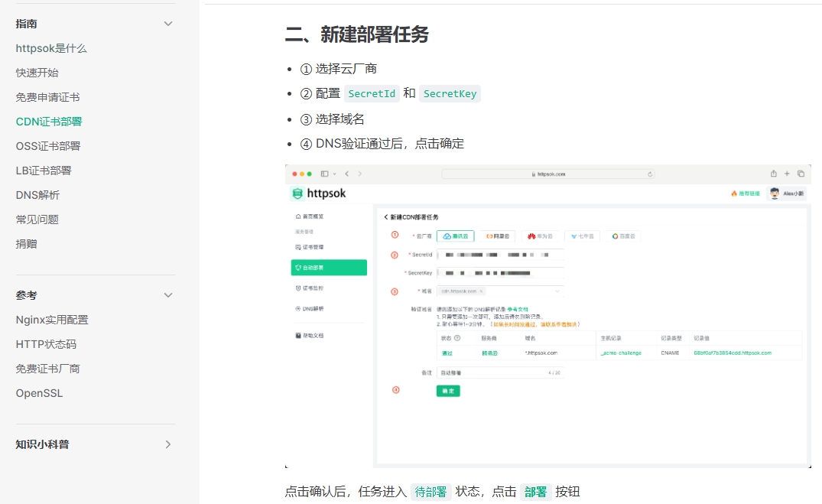Image resolution: width=822 pixels, height=504 pixels.
Task: Click the 证书管理 menu icon in screenshot
Action: (x=297, y=247)
